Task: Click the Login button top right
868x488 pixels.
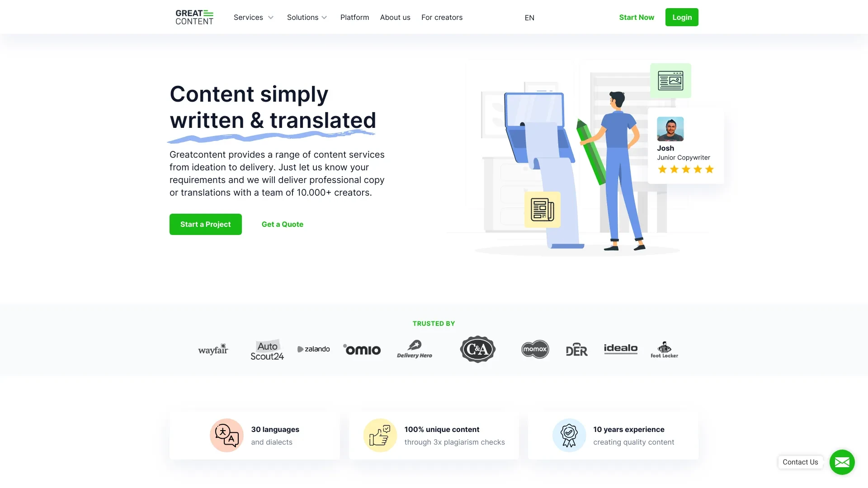Action: (681, 17)
